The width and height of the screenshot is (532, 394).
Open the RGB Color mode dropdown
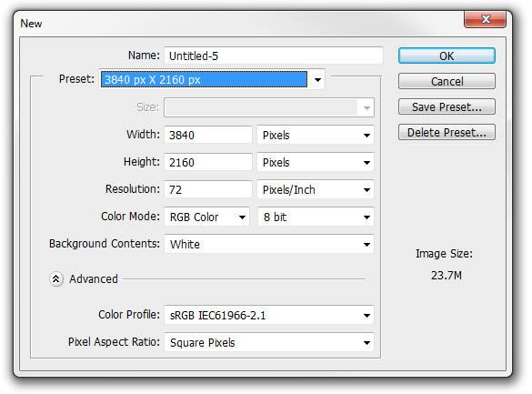[207, 217]
